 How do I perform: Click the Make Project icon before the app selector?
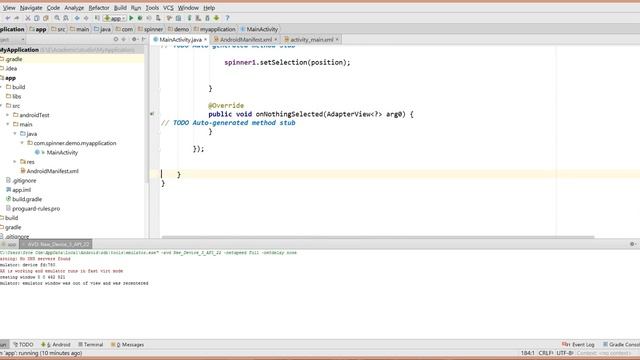tap(97, 18)
